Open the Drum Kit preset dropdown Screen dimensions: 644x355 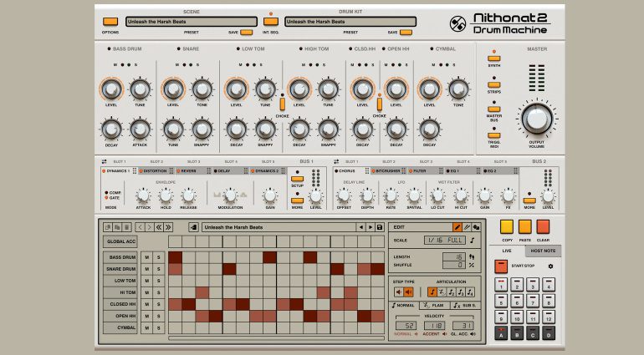pos(350,21)
